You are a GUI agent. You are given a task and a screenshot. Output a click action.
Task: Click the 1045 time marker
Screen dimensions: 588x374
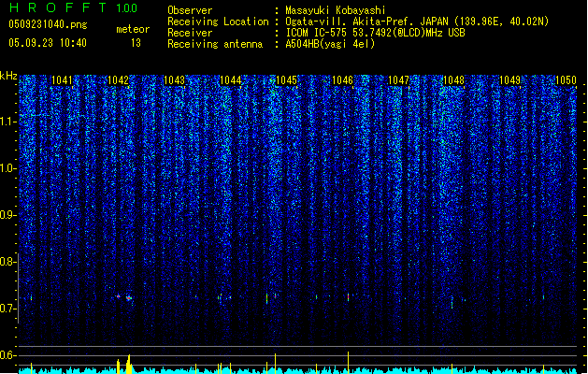(286, 80)
